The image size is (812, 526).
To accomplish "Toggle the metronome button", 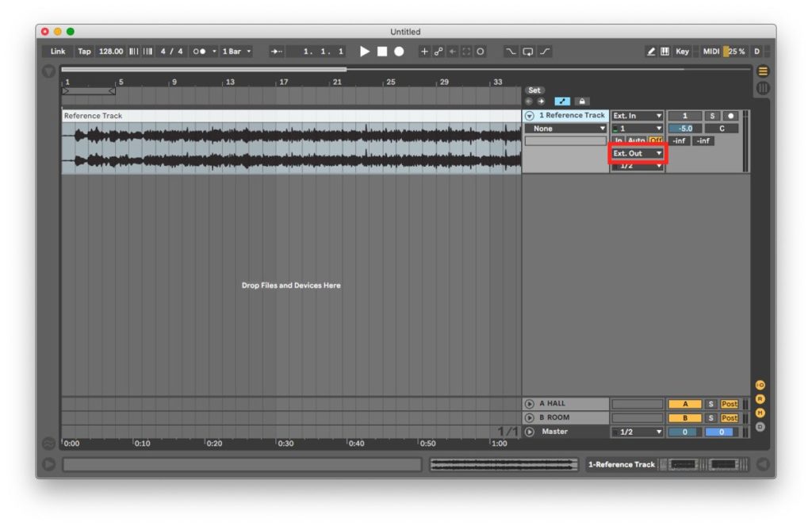I will [x=199, y=52].
